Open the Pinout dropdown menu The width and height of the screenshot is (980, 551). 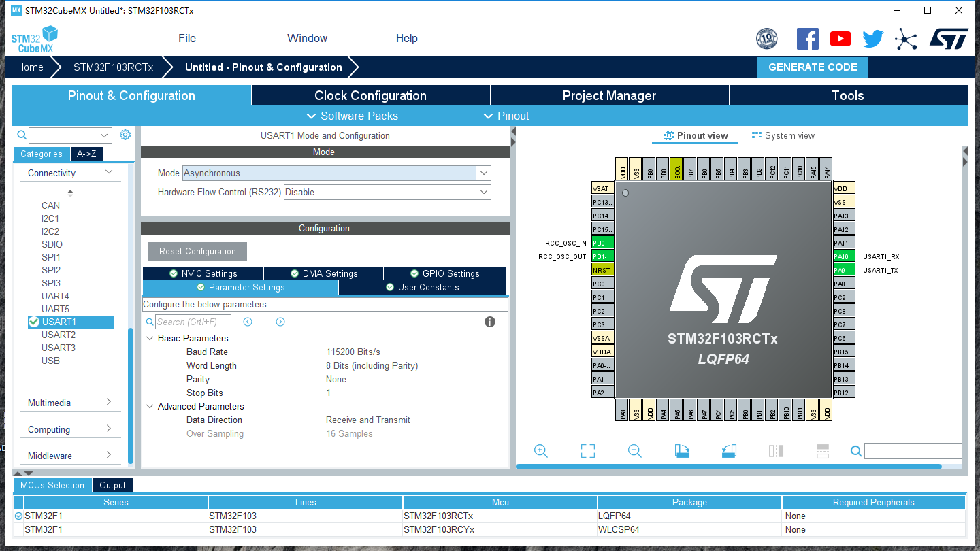coord(506,116)
